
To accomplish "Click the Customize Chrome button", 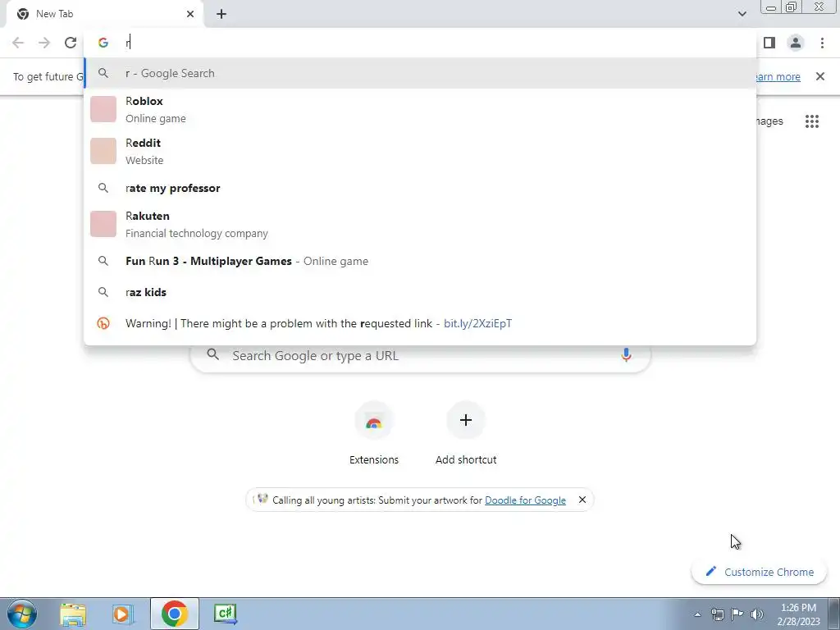I will [759, 572].
